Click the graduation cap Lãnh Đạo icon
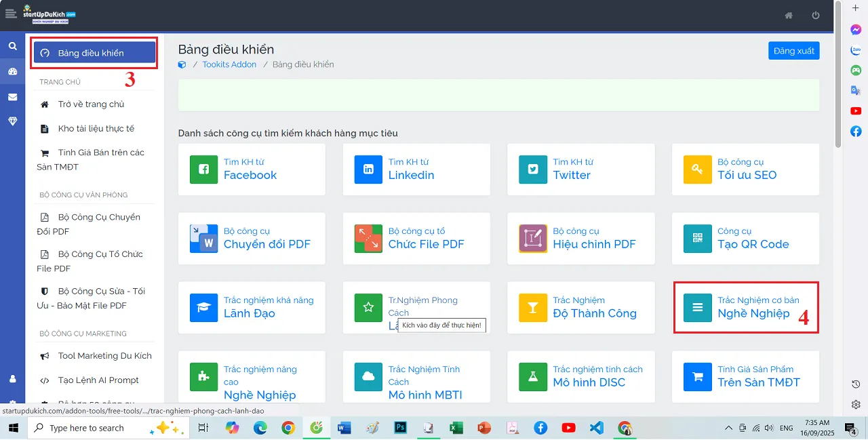868x440 pixels. click(x=203, y=308)
